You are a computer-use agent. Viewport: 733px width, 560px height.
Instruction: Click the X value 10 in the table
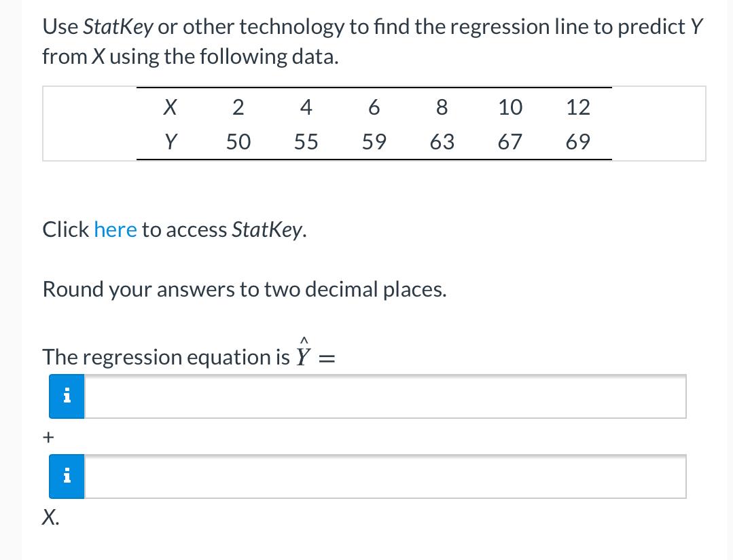[510, 107]
